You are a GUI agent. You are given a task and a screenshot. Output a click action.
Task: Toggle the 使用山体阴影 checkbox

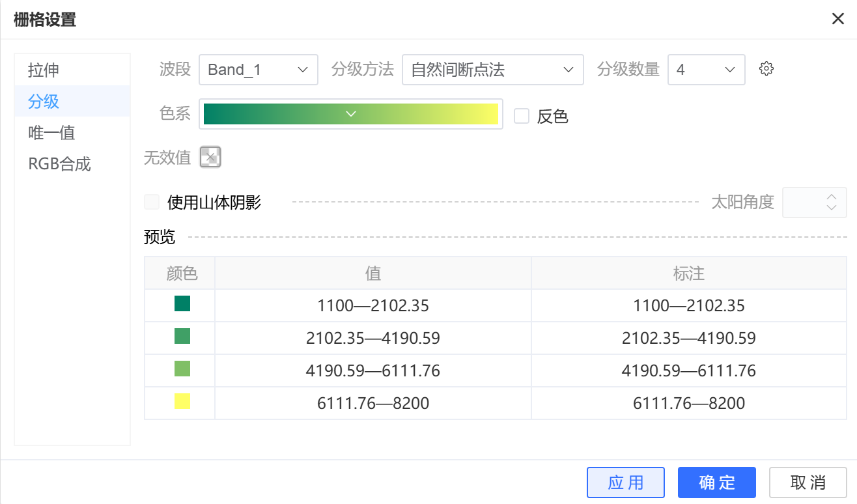coord(152,202)
